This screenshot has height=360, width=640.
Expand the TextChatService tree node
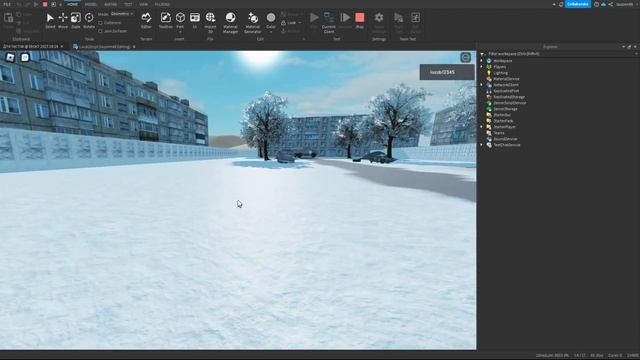pos(482,145)
